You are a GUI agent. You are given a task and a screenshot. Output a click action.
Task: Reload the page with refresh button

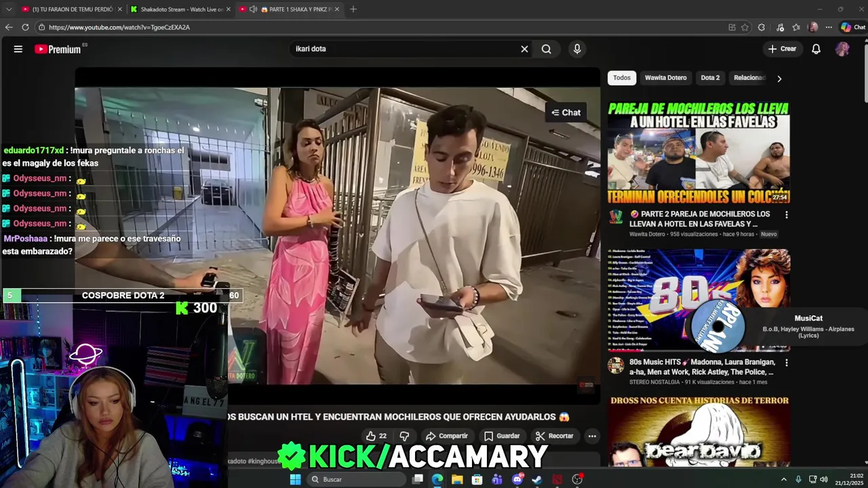[x=25, y=27]
